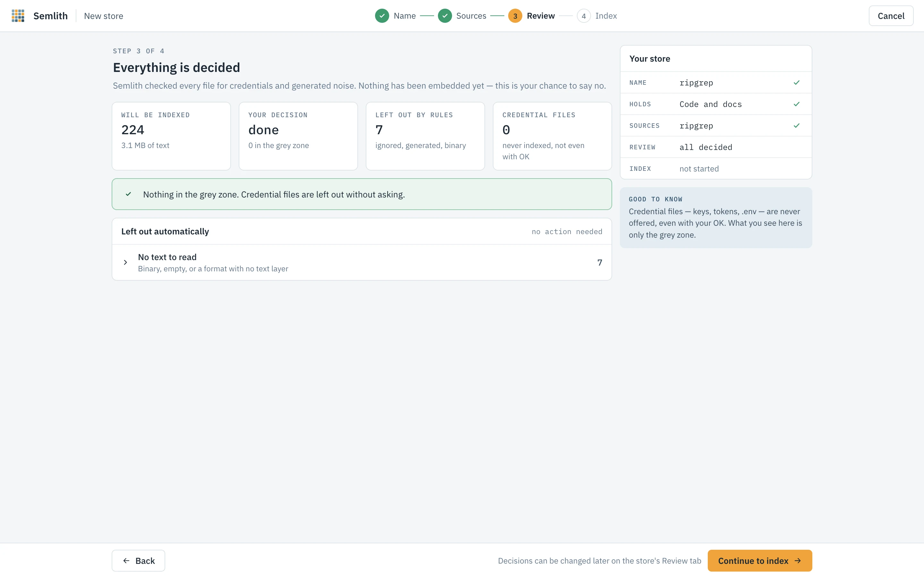924x578 pixels.
Task: Click the count 7 in No text row
Action: pos(599,262)
